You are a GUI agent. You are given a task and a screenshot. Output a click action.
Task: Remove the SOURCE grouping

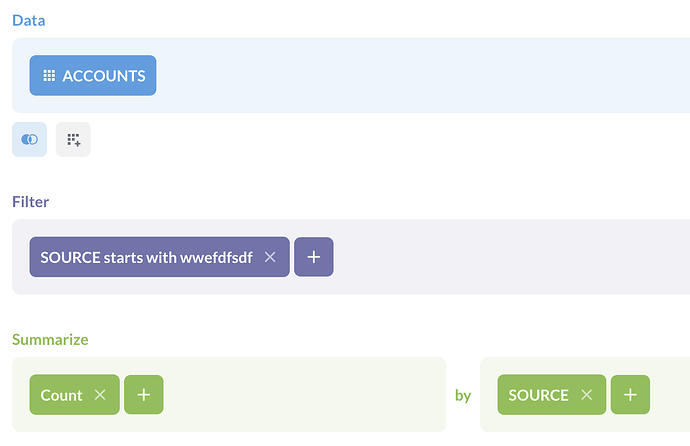(587, 395)
